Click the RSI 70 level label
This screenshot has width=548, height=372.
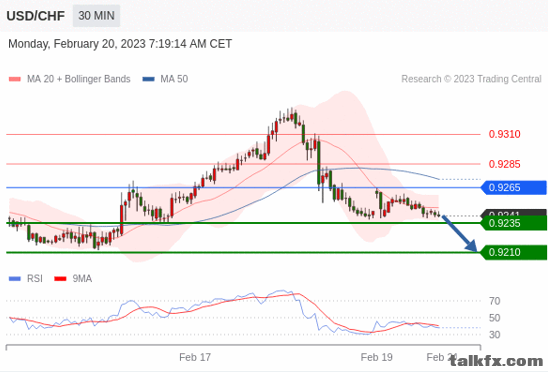[x=495, y=301]
